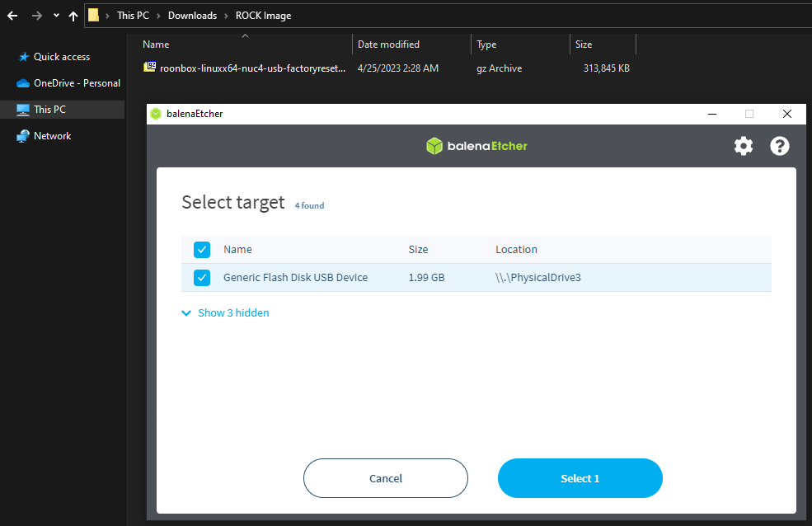Go back in File Explorer
This screenshot has width=812, height=526.
click(12, 16)
